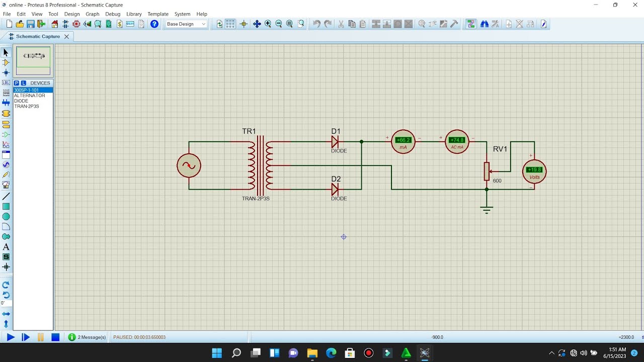This screenshot has height=362, width=644.
Task: Select the Component Mode tool
Action: point(6,62)
